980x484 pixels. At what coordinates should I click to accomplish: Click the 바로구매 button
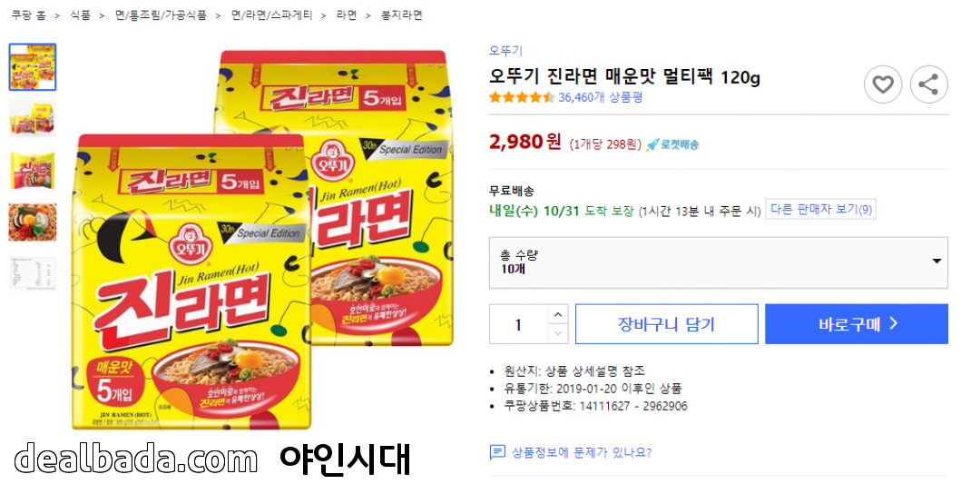point(857,324)
